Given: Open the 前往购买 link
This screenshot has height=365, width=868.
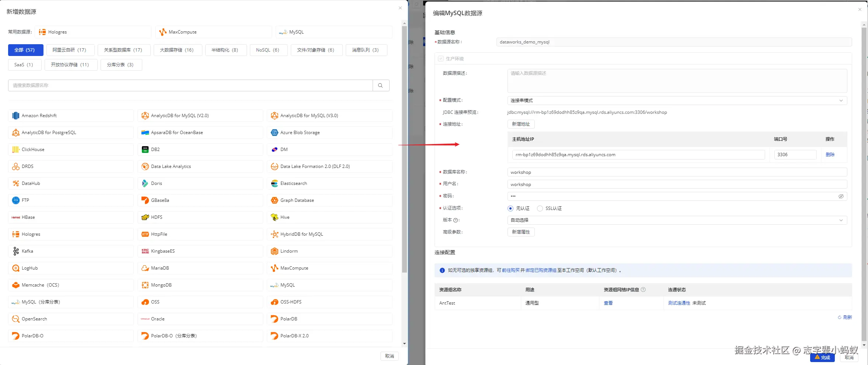Looking at the screenshot, I should [x=511, y=270].
